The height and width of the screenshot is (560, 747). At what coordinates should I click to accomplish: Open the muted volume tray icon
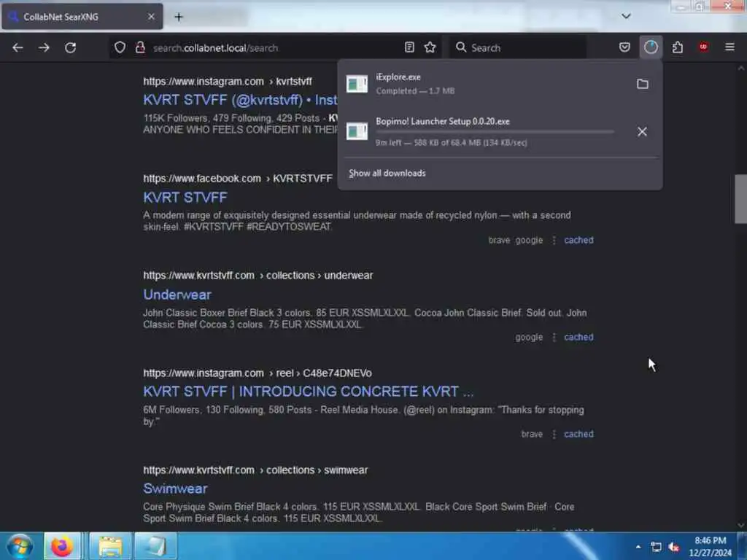(673, 547)
